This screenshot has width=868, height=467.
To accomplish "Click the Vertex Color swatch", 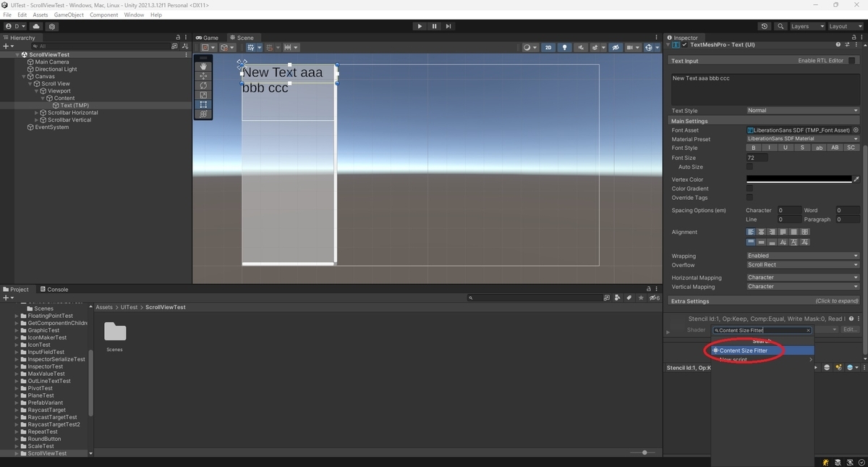I will (799, 179).
